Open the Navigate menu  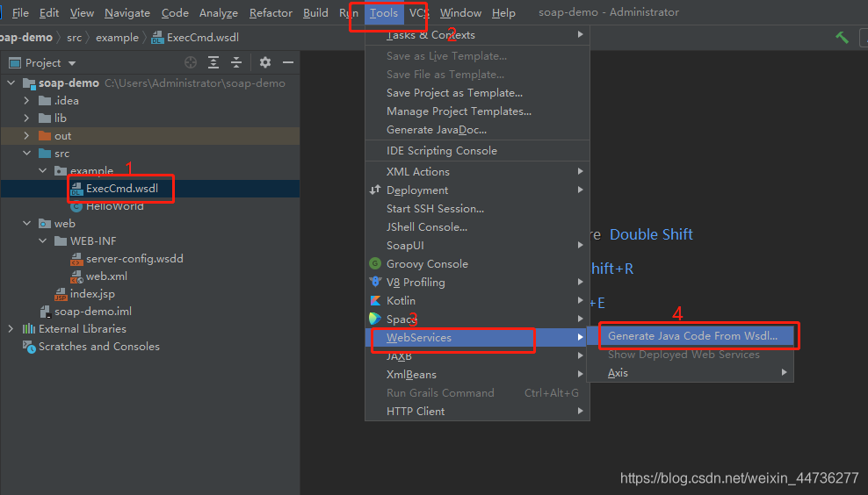(127, 12)
